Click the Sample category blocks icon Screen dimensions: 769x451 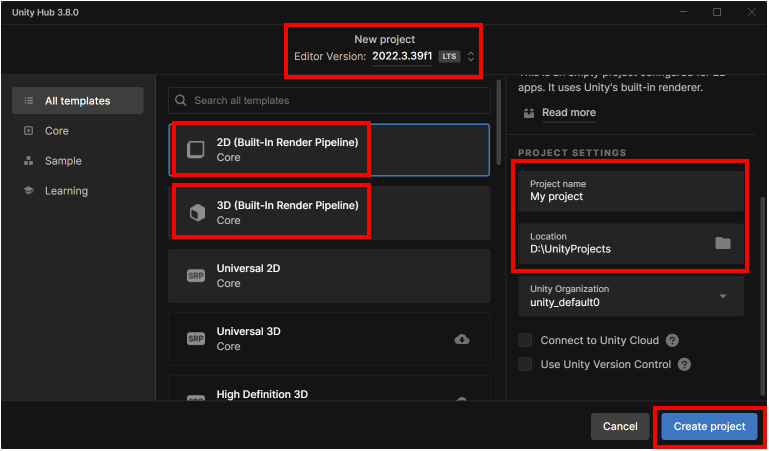(x=29, y=161)
